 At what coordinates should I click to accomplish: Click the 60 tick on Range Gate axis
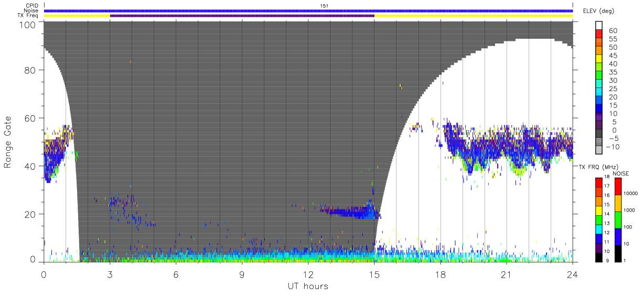pos(31,118)
